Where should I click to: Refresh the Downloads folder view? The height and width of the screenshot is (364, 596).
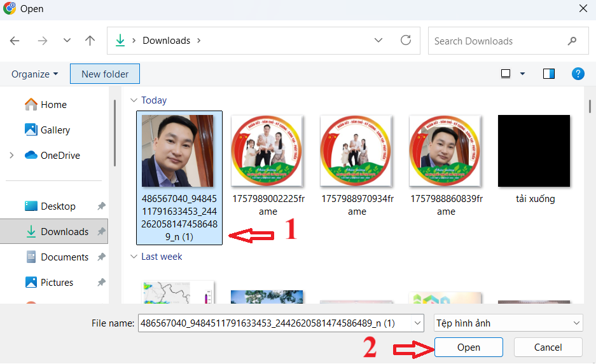(x=406, y=41)
